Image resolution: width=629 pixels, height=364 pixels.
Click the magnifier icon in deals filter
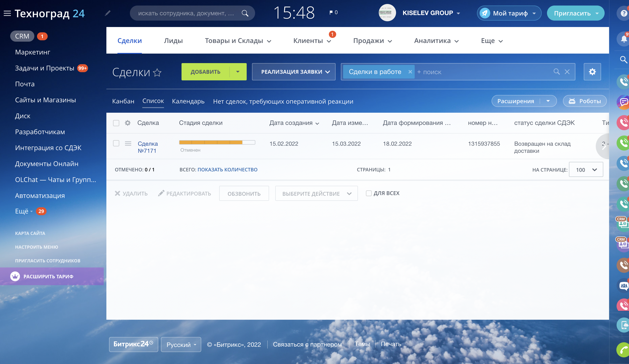coord(557,72)
